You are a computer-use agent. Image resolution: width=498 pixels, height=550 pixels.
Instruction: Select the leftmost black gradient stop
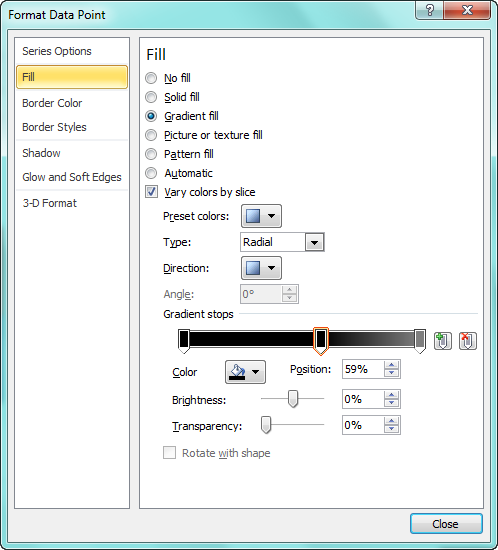coord(184,341)
